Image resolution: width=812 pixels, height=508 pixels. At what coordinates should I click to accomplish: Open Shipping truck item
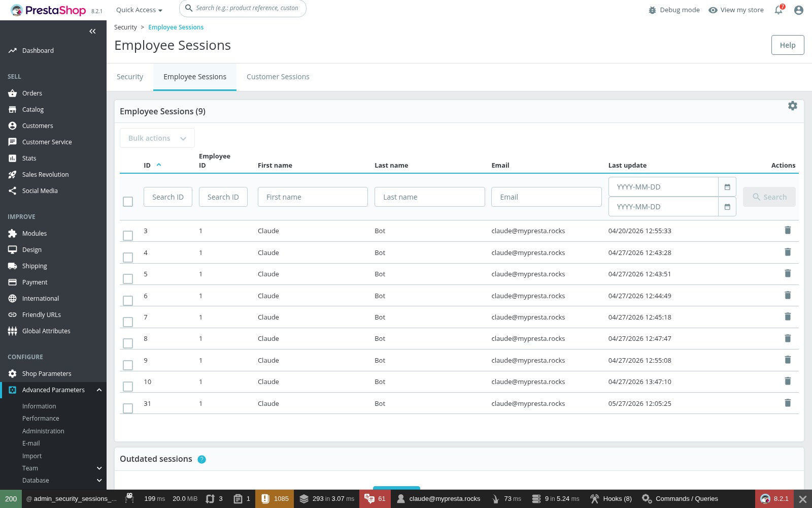35,266
